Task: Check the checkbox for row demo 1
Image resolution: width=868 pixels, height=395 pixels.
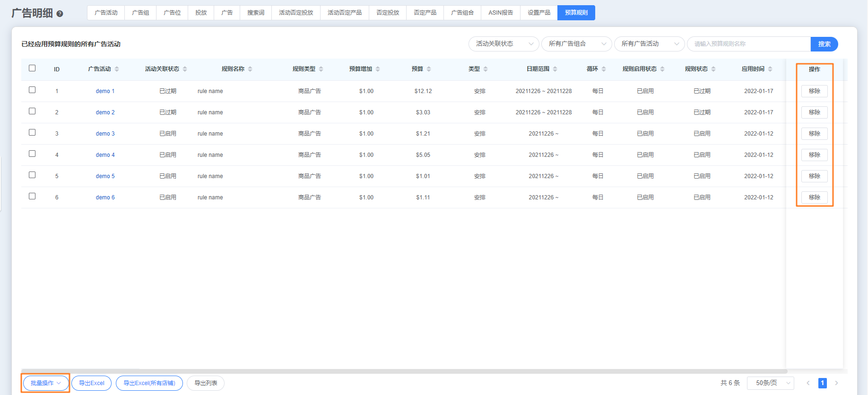Action: (x=32, y=90)
